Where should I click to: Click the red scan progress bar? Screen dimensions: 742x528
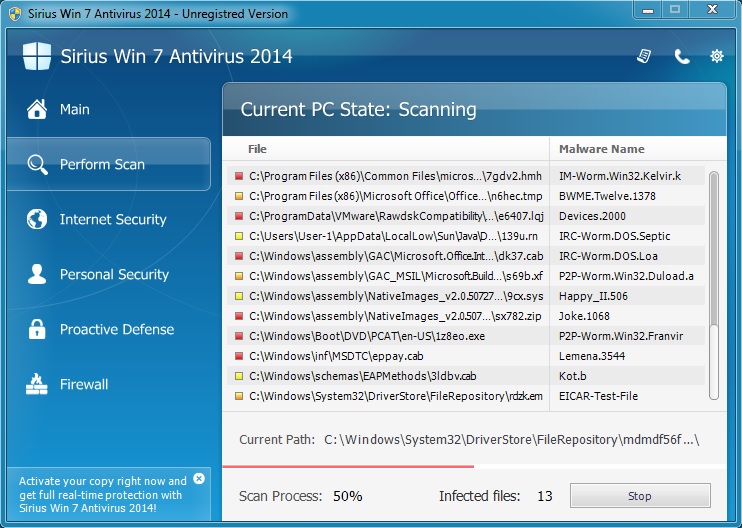click(348, 466)
